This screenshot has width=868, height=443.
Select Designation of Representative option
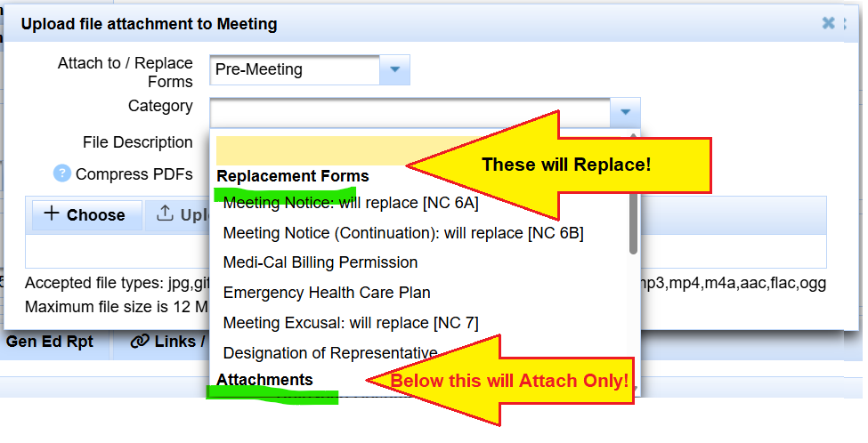[330, 352]
